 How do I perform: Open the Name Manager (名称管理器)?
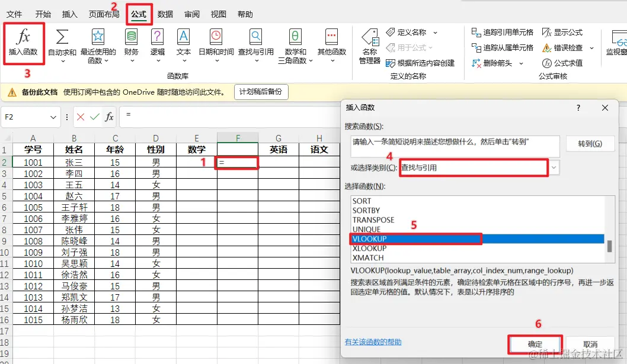click(370, 46)
